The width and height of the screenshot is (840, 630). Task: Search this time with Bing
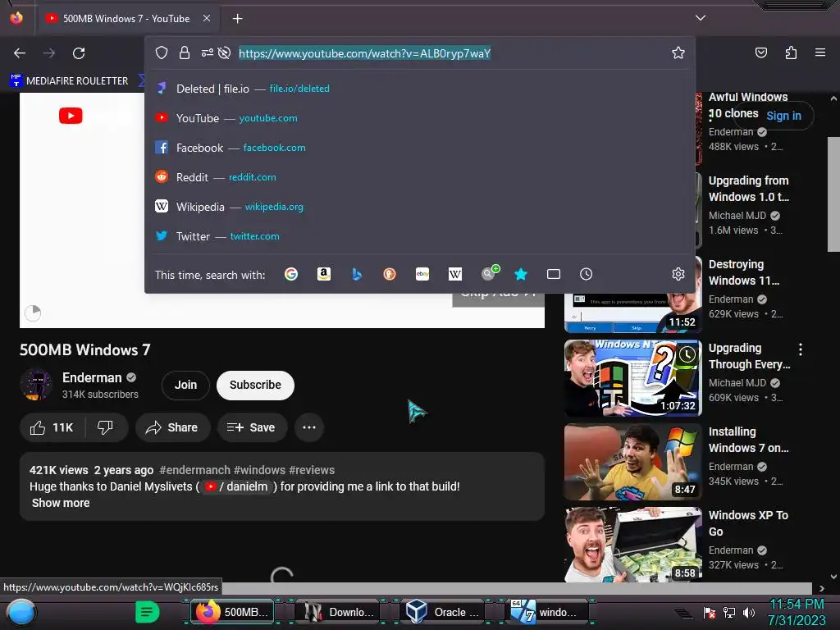pos(357,274)
